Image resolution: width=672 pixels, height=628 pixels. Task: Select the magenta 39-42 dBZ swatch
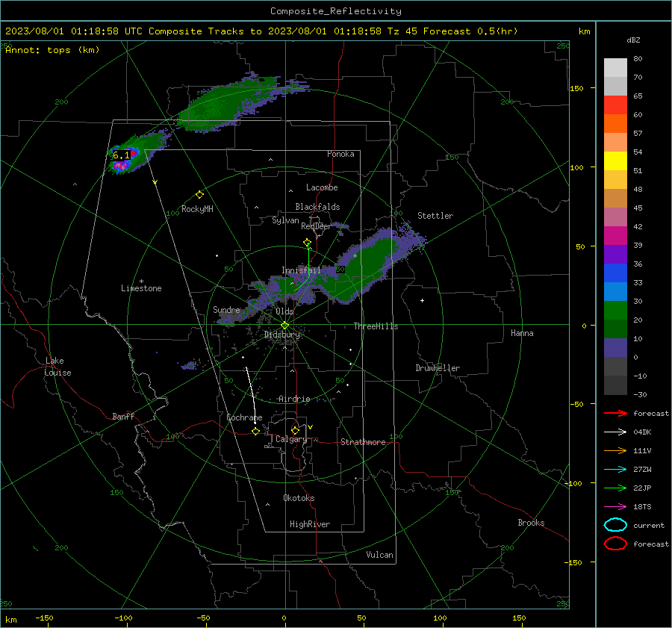coord(615,235)
